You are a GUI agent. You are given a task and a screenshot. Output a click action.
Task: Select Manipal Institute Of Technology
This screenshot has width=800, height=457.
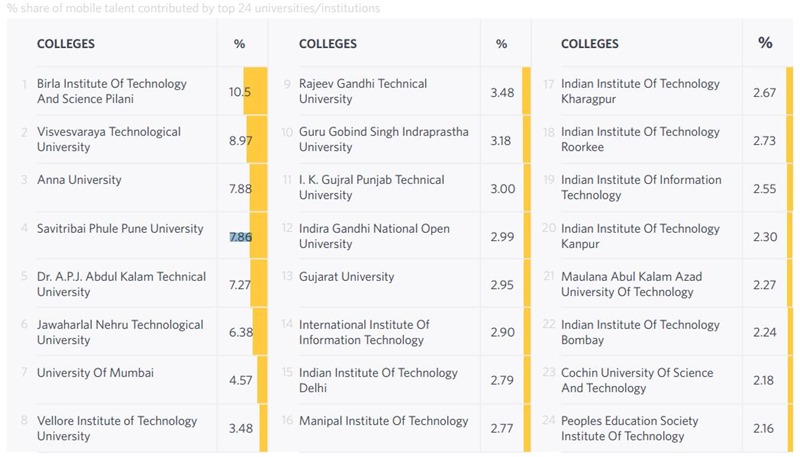tap(383, 421)
